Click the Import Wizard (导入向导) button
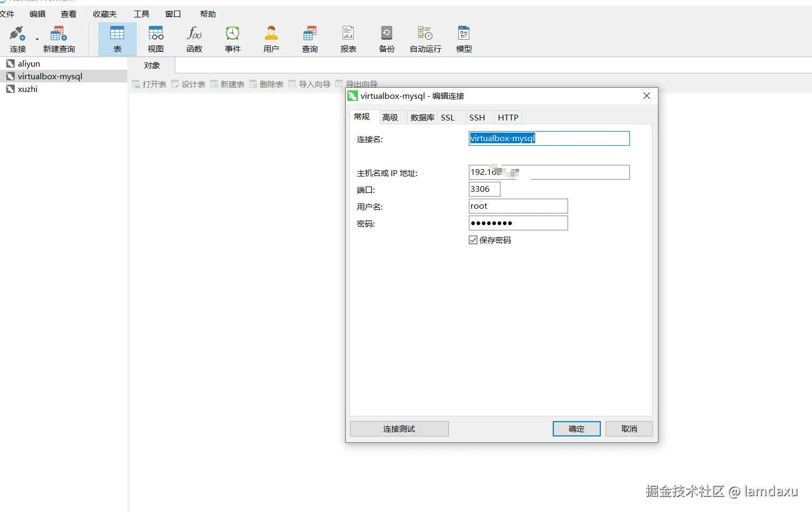812x512 pixels. (x=309, y=85)
